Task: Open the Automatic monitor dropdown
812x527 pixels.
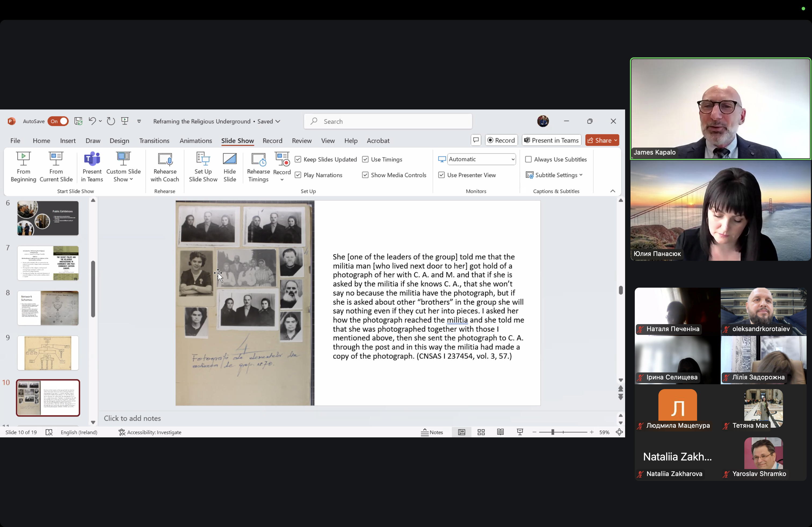Action: pos(513,159)
